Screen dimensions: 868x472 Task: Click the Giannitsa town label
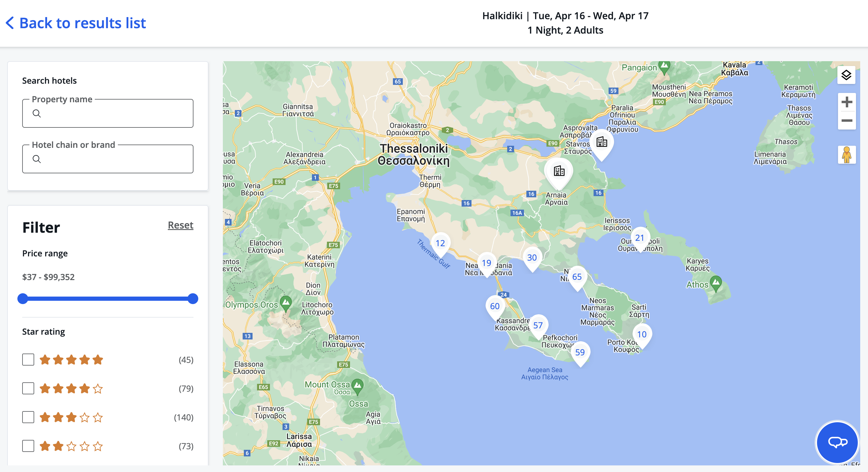point(298,110)
